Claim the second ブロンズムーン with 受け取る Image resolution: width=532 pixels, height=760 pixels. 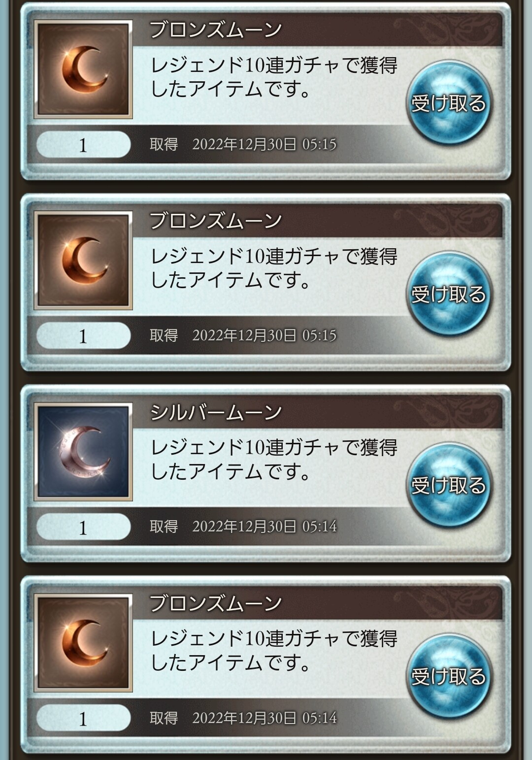449,293
